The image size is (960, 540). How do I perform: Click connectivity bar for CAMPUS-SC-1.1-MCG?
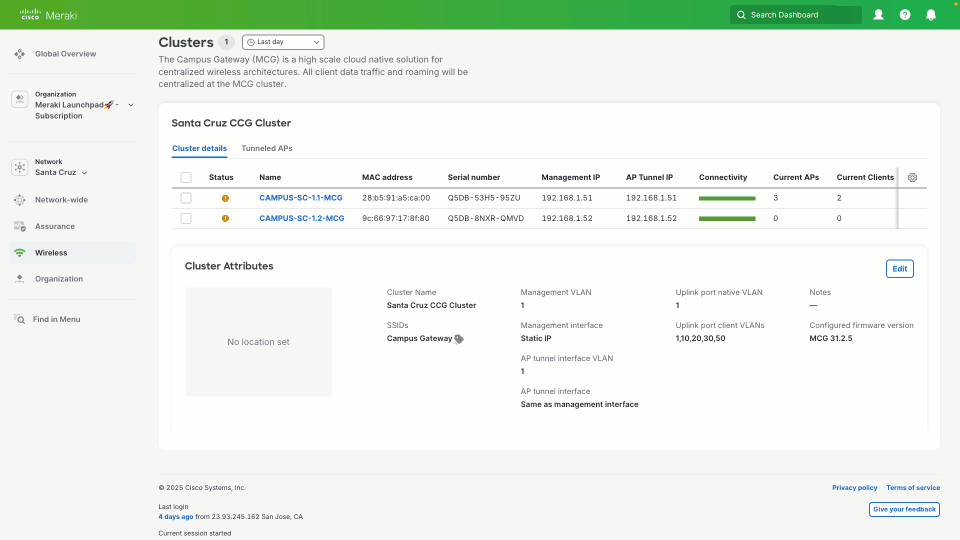point(727,198)
